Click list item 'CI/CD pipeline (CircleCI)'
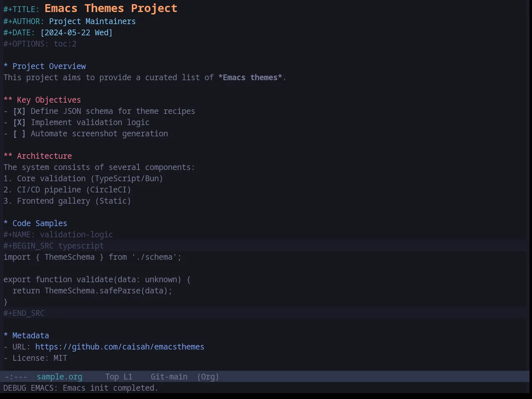Screen dimensions: 532x399 74,190
